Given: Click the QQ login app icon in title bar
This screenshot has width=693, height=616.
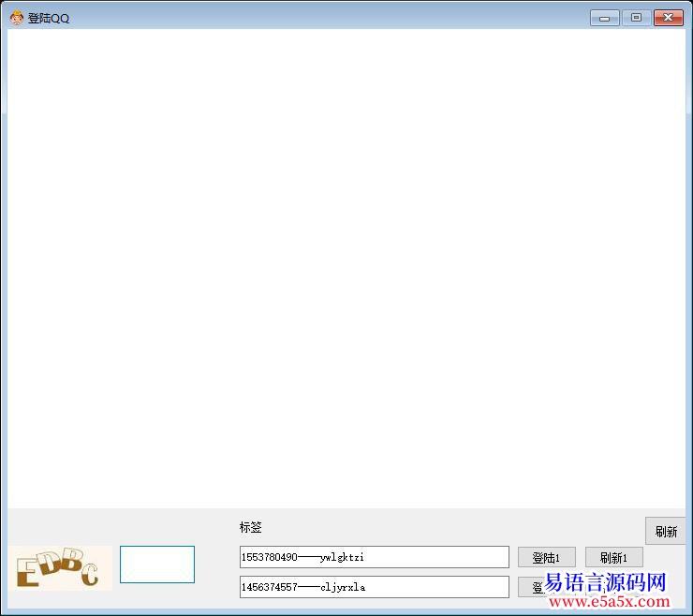Looking at the screenshot, I should click(x=16, y=18).
